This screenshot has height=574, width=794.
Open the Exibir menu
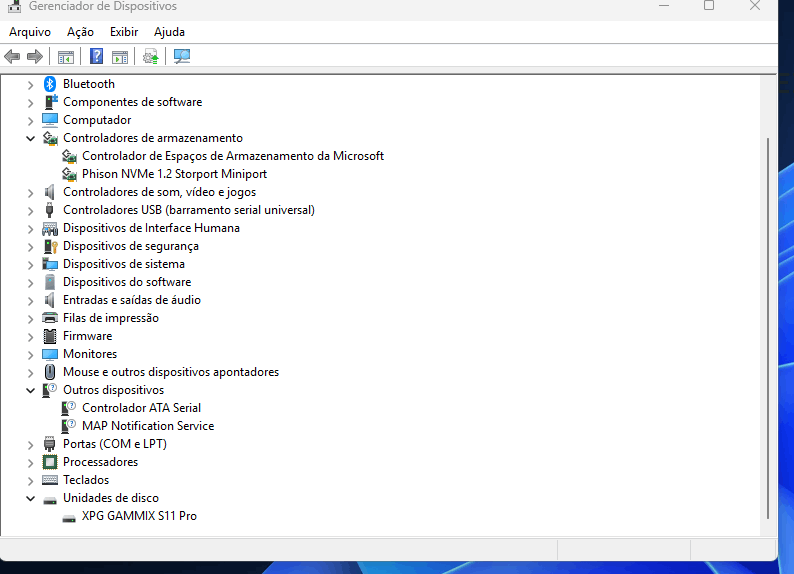[x=124, y=32]
